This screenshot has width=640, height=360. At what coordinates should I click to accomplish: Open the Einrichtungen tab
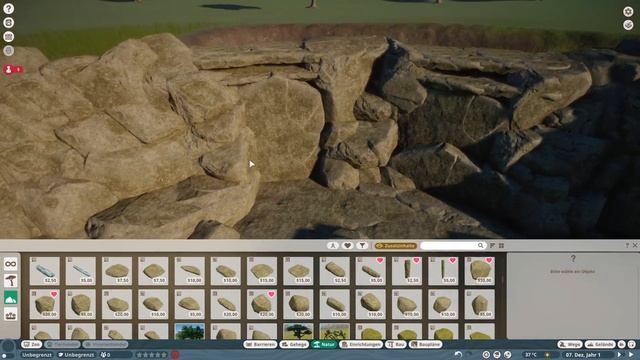[361, 344]
